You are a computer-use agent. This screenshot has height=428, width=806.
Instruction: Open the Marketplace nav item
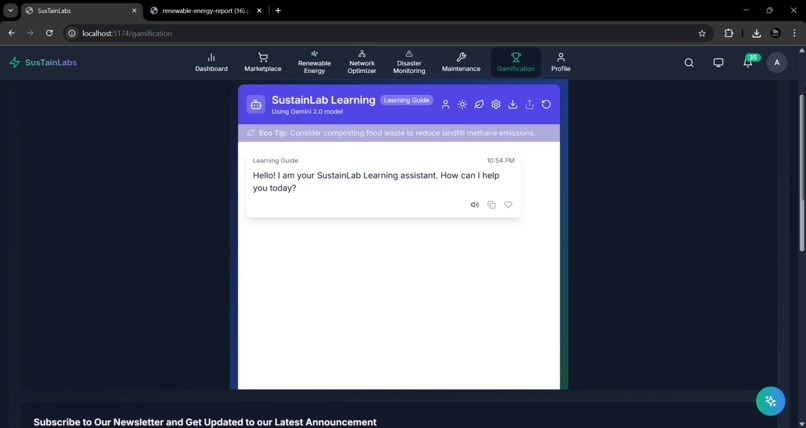point(263,63)
